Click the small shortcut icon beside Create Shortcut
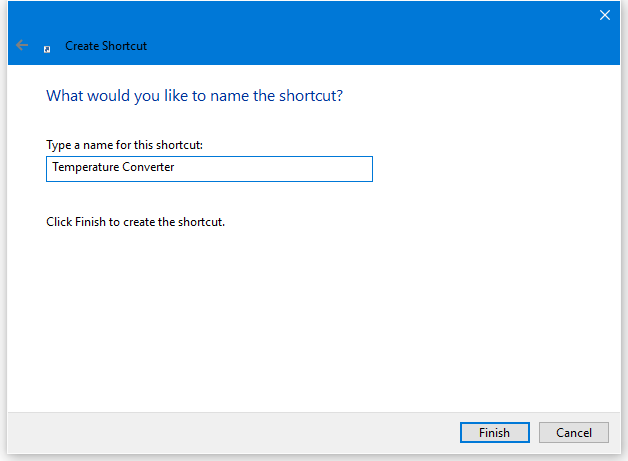 tap(47, 47)
